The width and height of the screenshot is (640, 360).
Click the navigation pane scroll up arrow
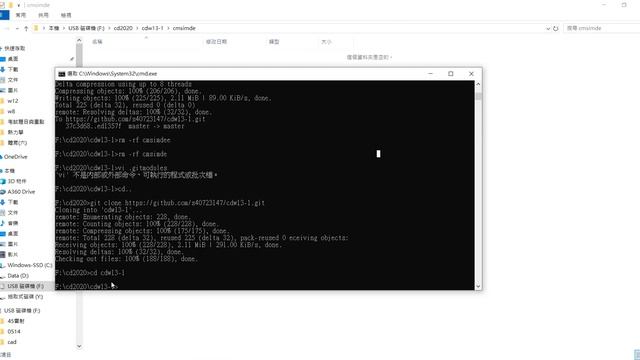(x=79, y=40)
